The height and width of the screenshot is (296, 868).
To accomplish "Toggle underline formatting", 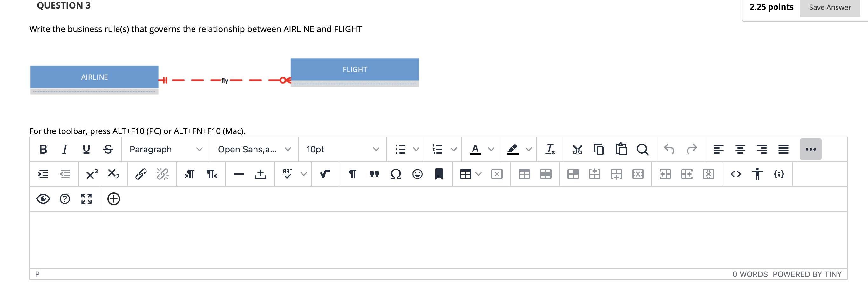I will [86, 149].
